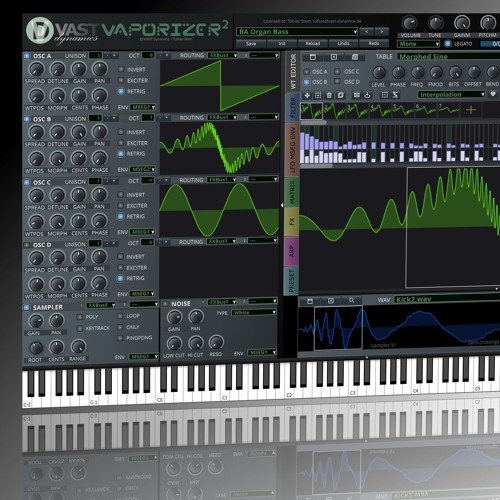Toggle LEGATO option
500x500 pixels.
coord(448,44)
